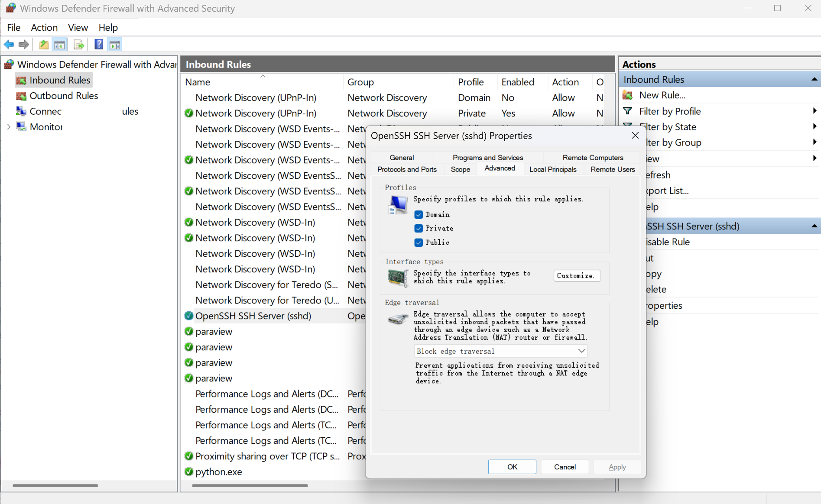Click Export List... in Actions pane
Viewport: 821px width, 504px height.
coord(666,191)
